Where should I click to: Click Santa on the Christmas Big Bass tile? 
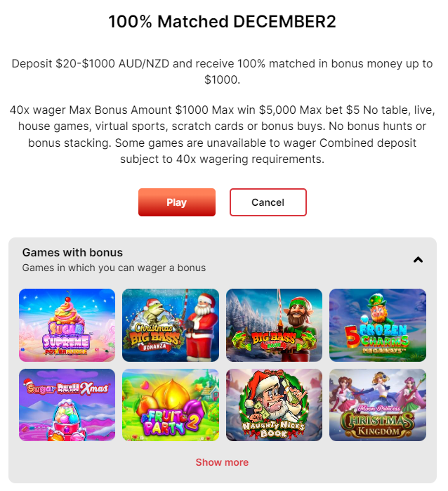point(203,326)
